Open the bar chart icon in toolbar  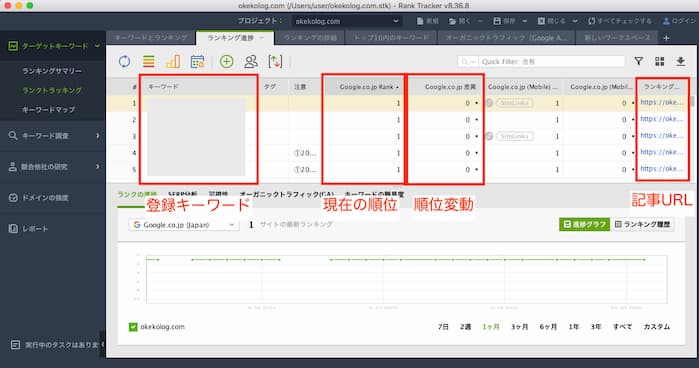point(173,61)
